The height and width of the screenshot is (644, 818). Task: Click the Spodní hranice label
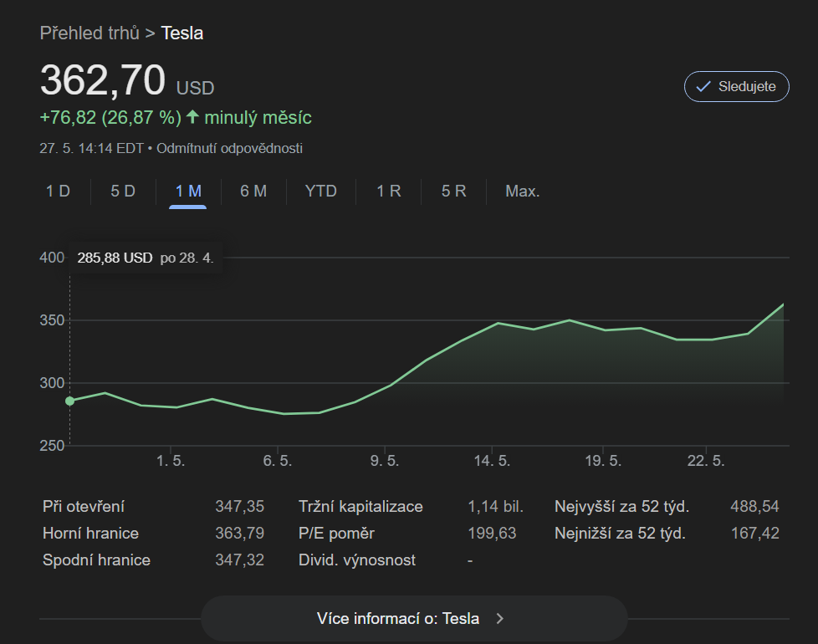pos(96,560)
